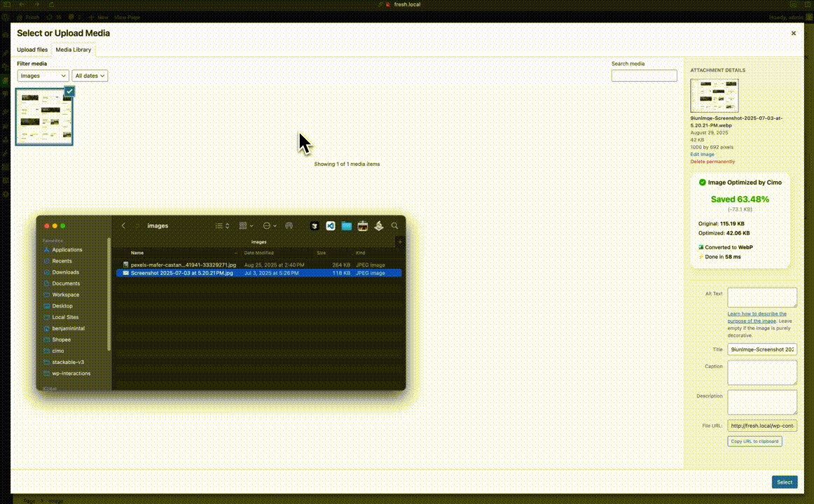Click the Delete permanently link
Image resolution: width=814 pixels, height=504 pixels.
[712, 162]
